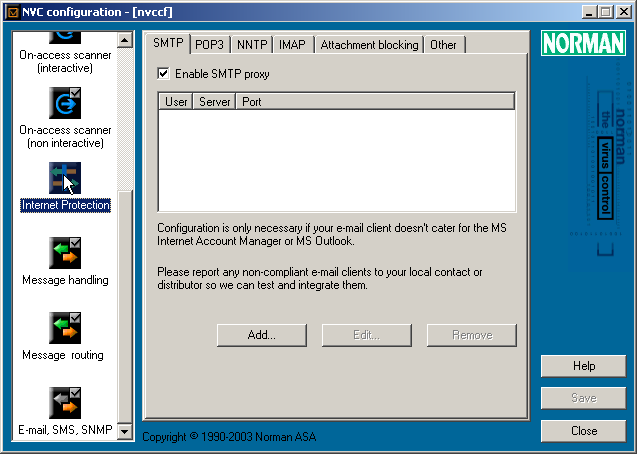The image size is (637, 454).
Task: Click the User column header
Action: click(x=176, y=102)
